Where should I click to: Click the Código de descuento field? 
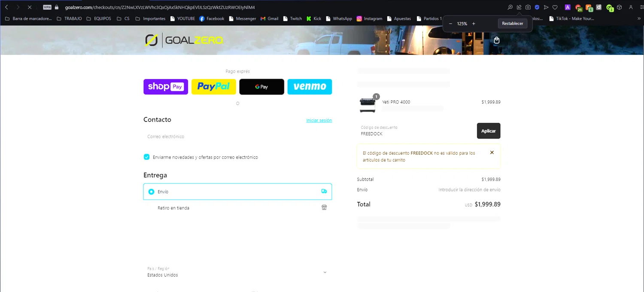click(415, 131)
